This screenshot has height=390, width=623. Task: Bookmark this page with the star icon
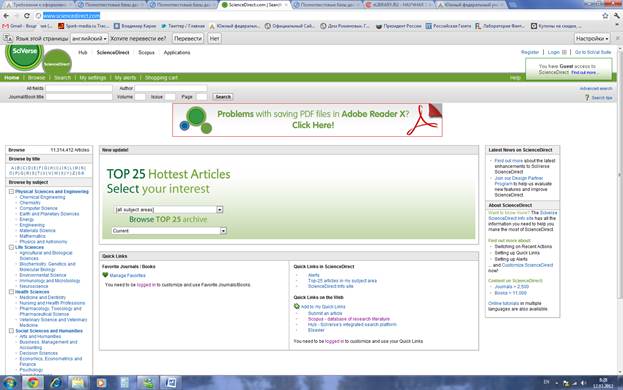[x=605, y=16]
